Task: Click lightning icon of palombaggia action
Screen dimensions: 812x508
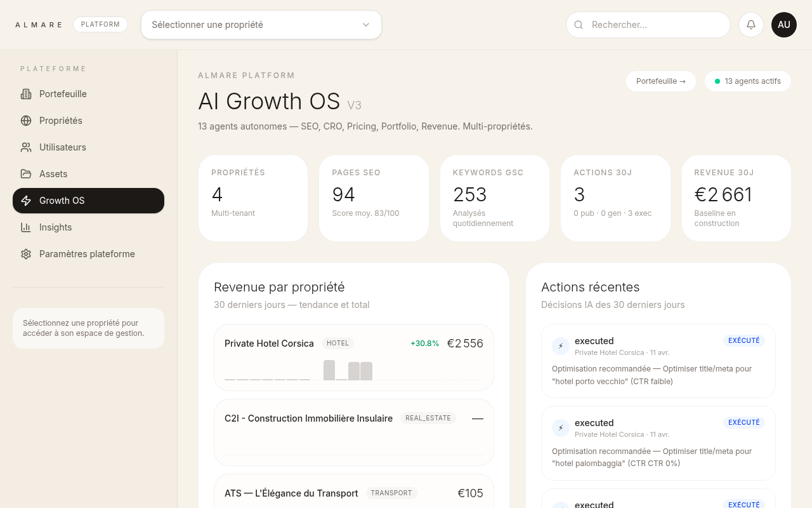Action: [x=560, y=428]
